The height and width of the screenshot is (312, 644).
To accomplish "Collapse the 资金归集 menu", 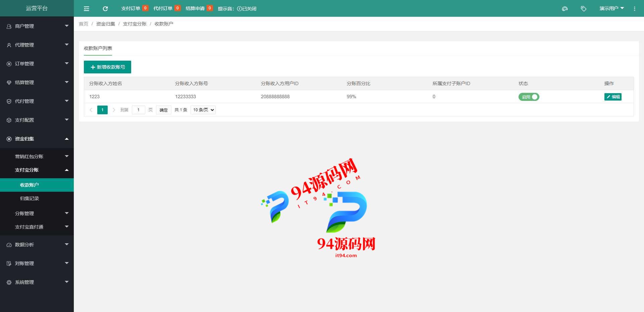I will point(37,139).
